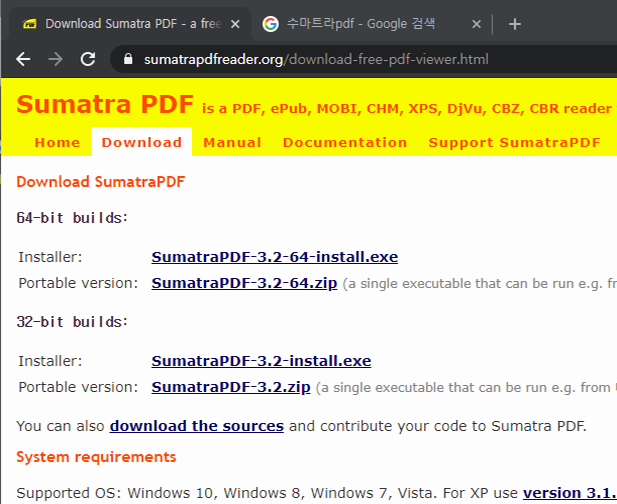
Task: Download SumatraPDF-3.2-install.exe 32-bit installer
Action: 261,361
